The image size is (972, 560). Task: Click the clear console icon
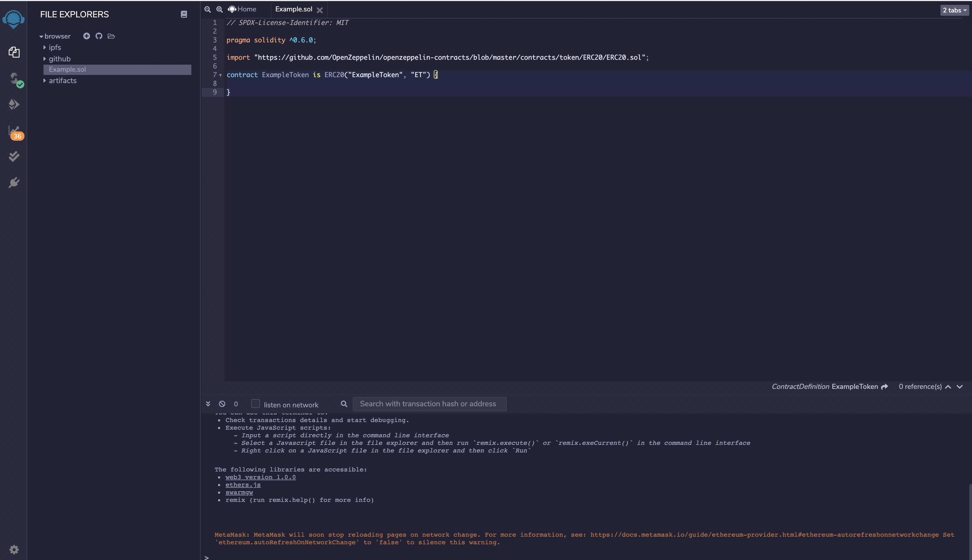pos(222,404)
